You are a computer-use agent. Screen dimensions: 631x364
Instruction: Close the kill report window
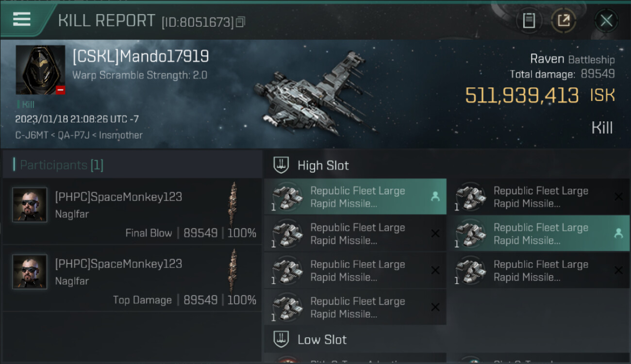[606, 20]
